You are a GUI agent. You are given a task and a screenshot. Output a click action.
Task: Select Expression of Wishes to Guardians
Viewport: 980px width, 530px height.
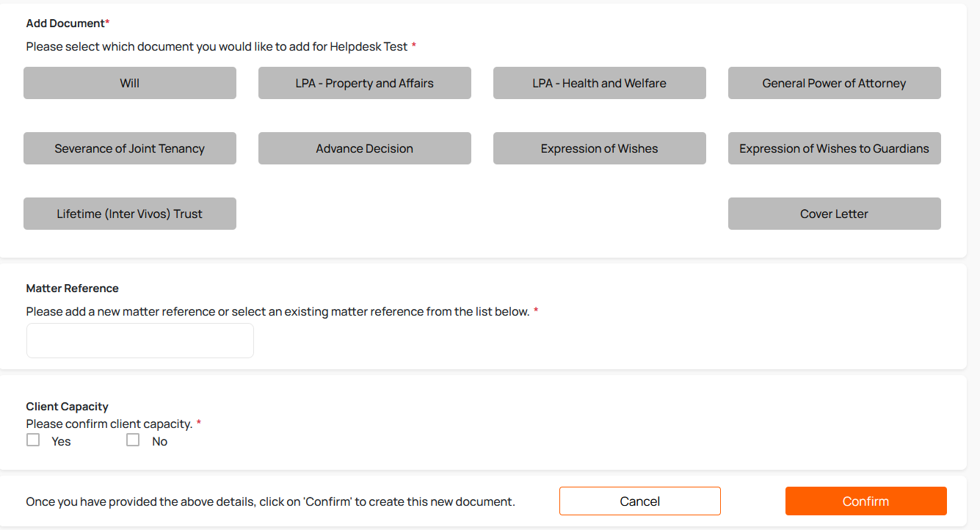(x=835, y=148)
